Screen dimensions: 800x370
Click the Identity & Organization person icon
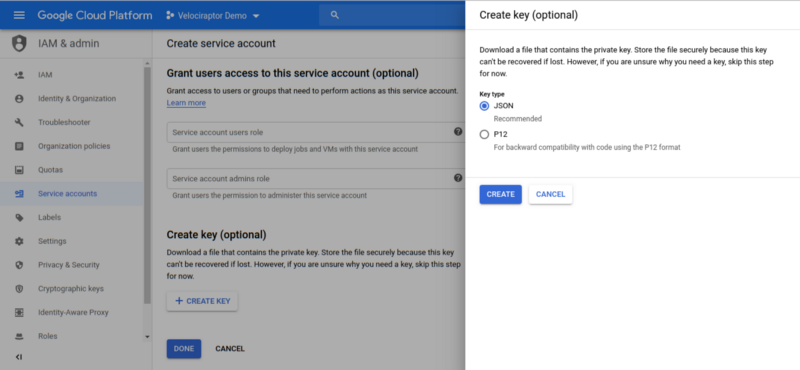click(x=19, y=98)
